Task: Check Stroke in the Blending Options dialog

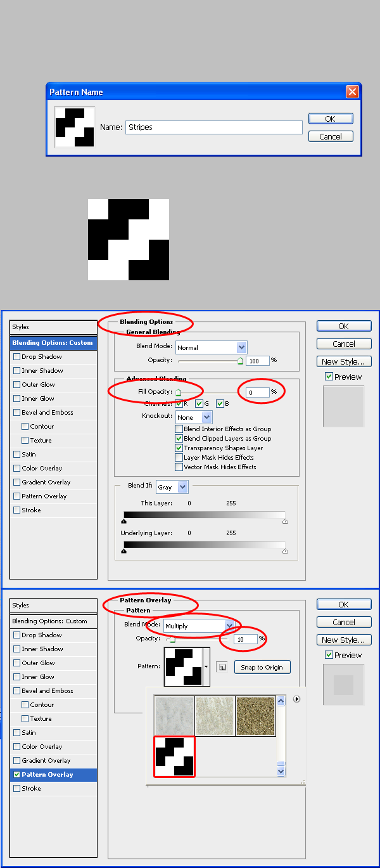Action: 16,510
